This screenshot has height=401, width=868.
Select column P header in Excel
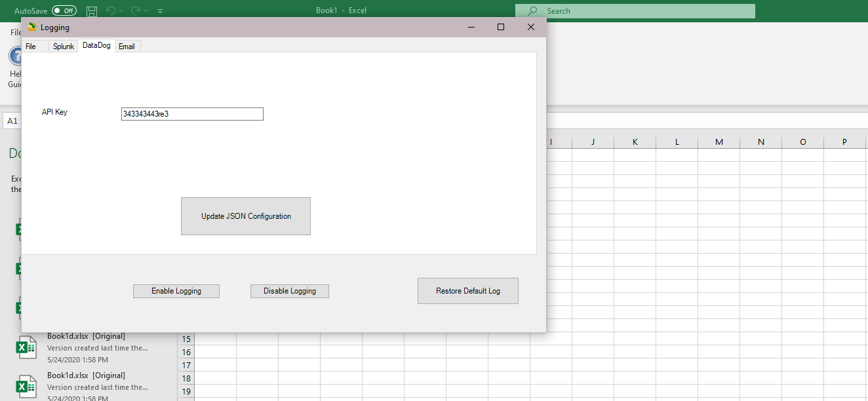844,142
